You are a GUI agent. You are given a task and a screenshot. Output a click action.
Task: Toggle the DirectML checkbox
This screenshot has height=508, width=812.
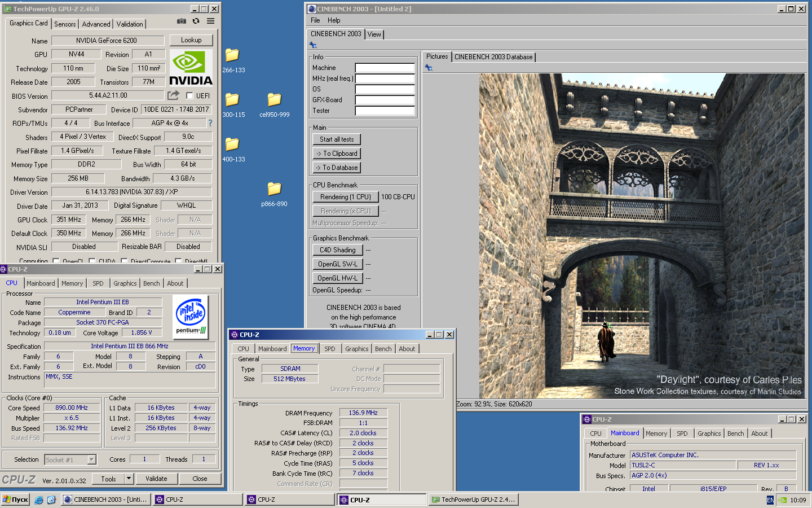click(x=178, y=261)
